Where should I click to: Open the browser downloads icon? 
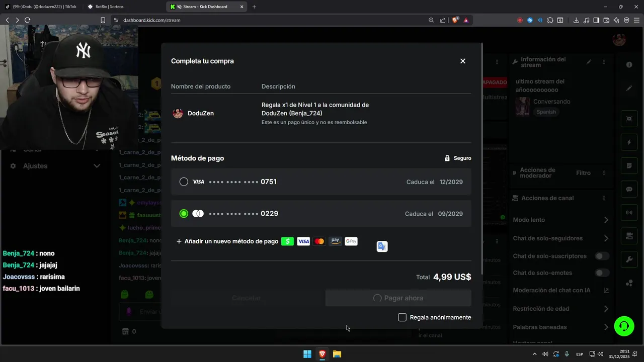click(x=576, y=20)
